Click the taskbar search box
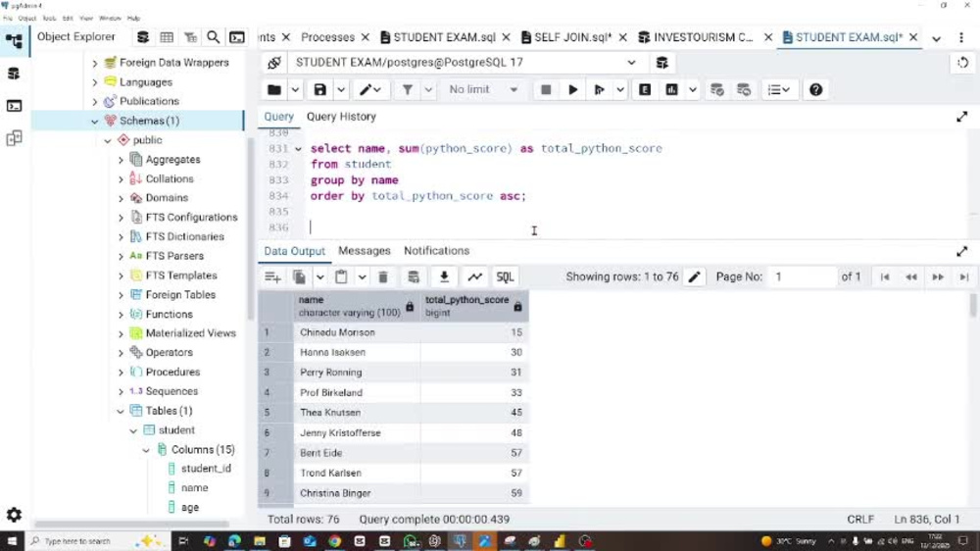This screenshot has width=980, height=551. pos(97,541)
